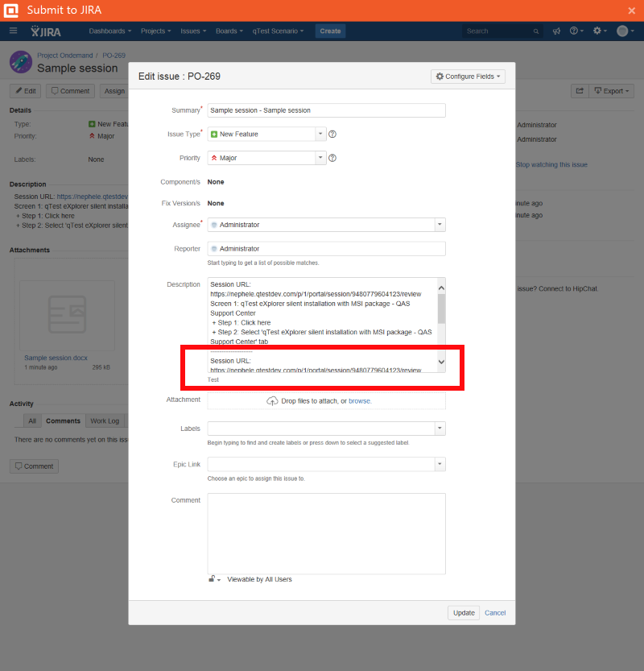This screenshot has width=644, height=671.
Task: Click the Comment button in issue toolbar
Action: click(70, 91)
